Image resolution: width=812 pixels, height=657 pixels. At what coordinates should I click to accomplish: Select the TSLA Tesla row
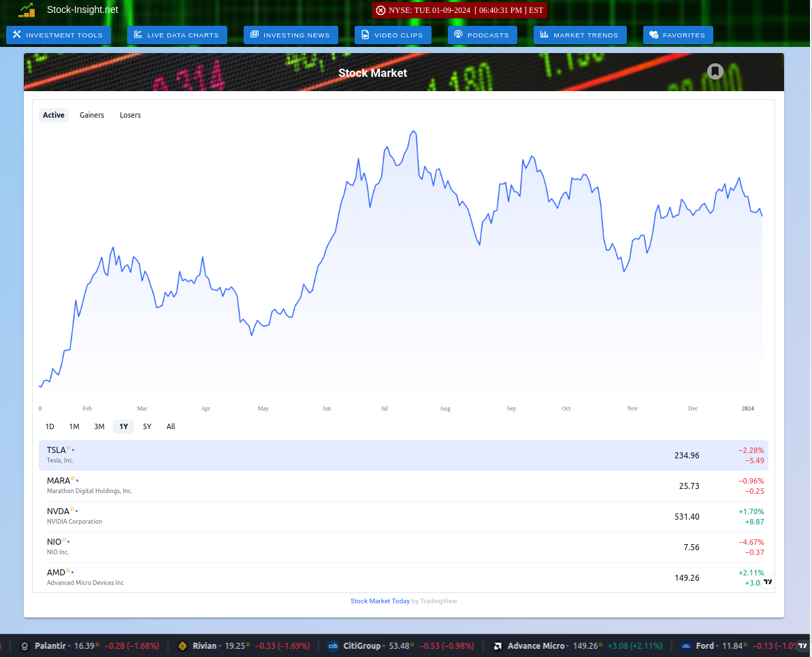click(404, 455)
